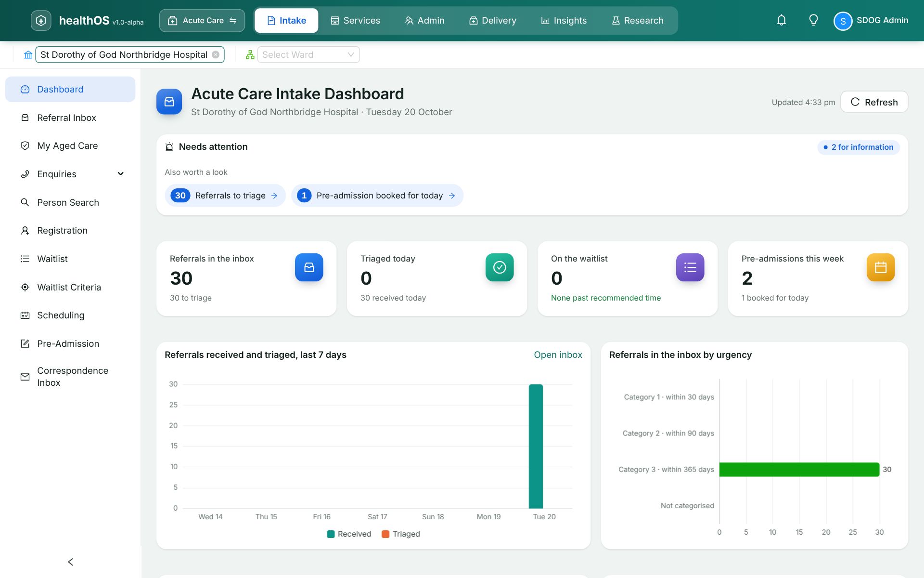The width and height of the screenshot is (924, 578).
Task: Click the hospital building icon
Action: click(28, 55)
